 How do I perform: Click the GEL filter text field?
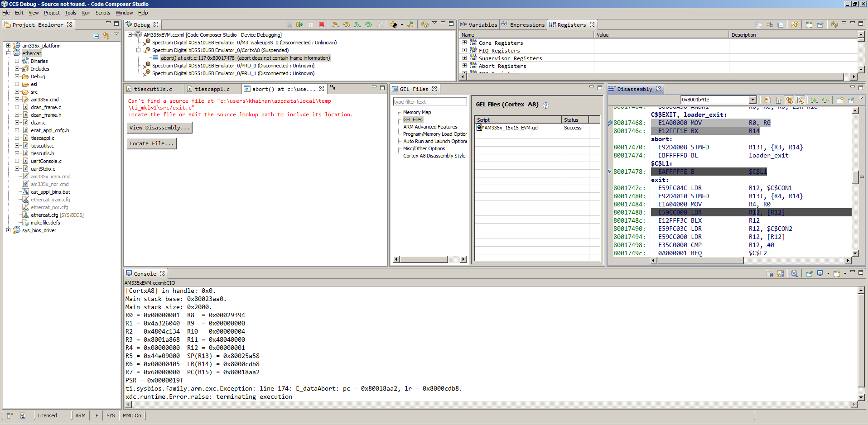[x=429, y=102]
